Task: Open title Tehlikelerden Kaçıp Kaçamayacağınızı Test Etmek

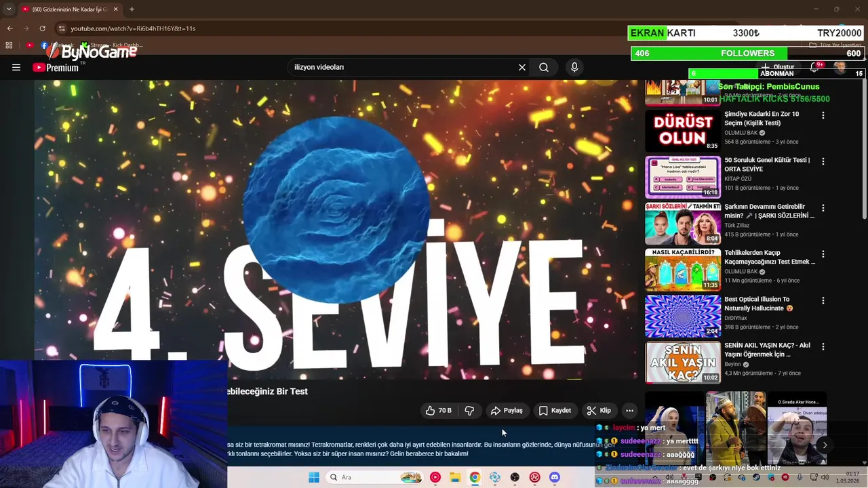Action: (770, 258)
